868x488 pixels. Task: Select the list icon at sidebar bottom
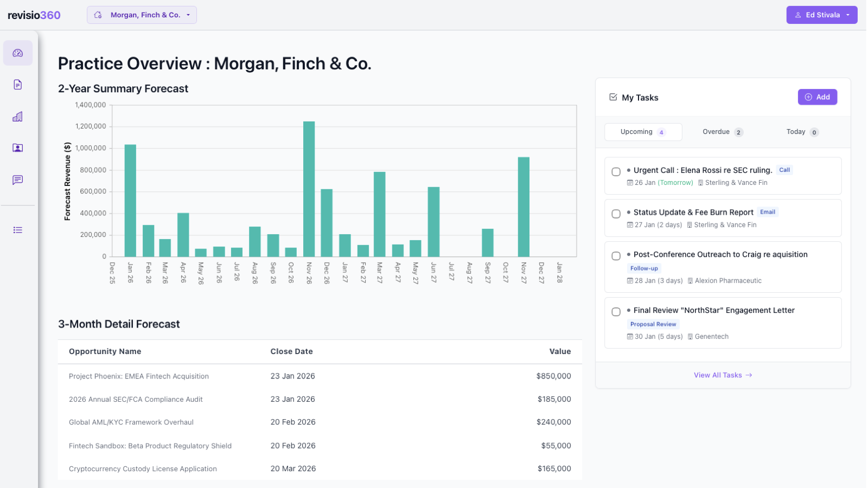tap(18, 229)
